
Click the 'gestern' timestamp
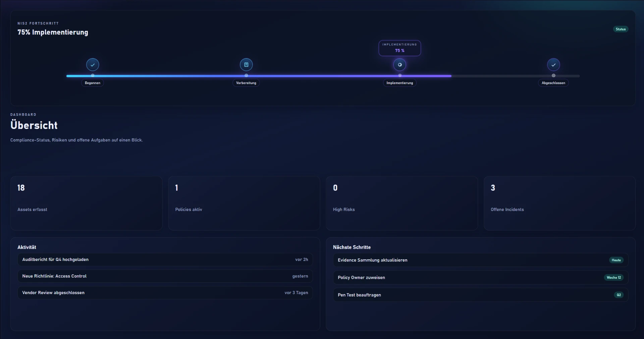pos(300,276)
